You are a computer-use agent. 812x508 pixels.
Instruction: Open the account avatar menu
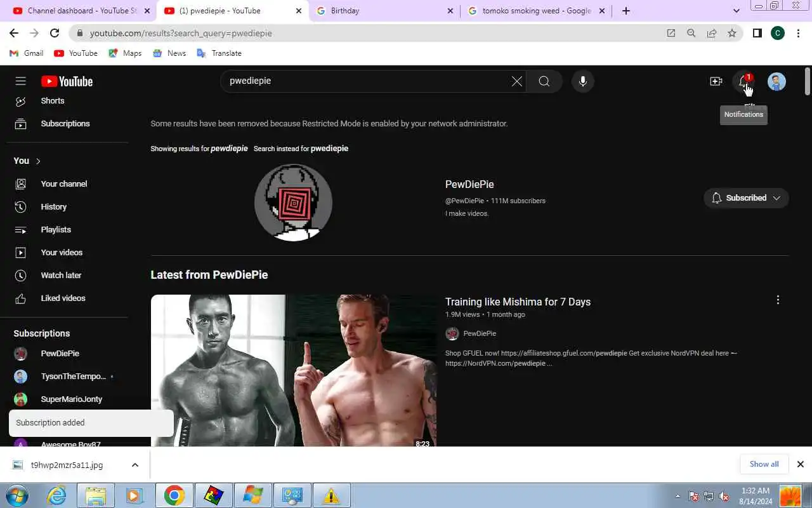coord(776,81)
